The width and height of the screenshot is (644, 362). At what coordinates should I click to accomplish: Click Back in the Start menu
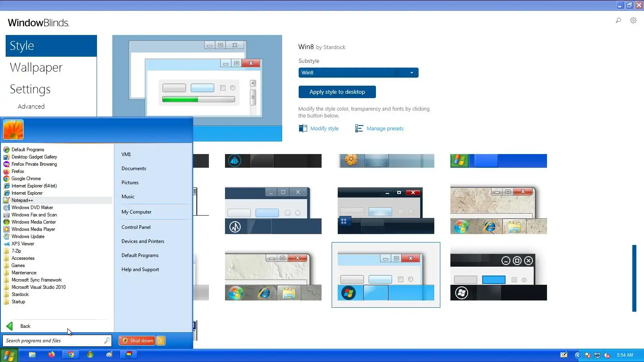point(25,326)
